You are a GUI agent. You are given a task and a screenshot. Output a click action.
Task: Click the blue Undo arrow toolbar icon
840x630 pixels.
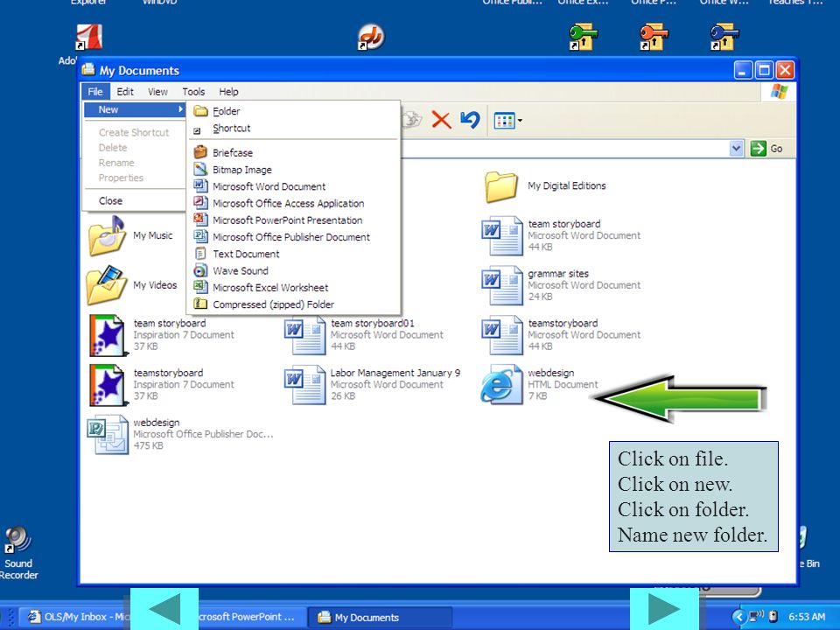coord(470,120)
